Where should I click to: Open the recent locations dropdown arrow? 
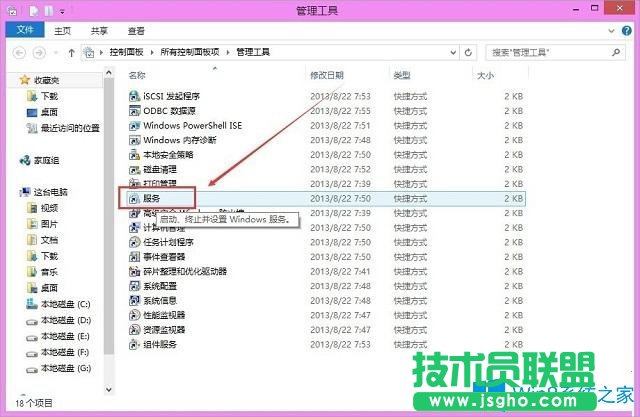[56, 52]
